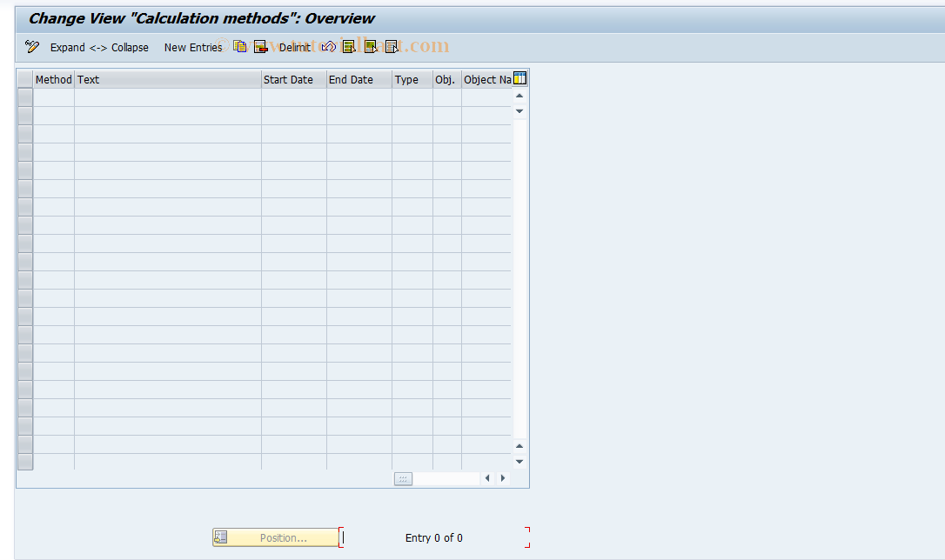Select the first table row selector
Screen dimensions: 945x560
tap(25, 97)
